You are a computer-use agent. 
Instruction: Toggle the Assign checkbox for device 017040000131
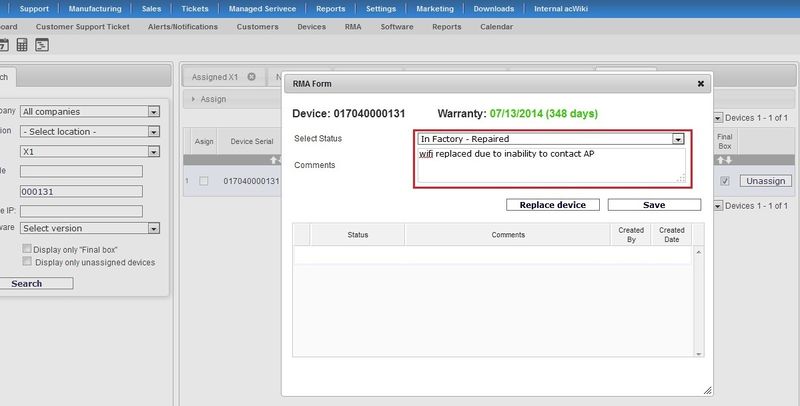pos(204,181)
